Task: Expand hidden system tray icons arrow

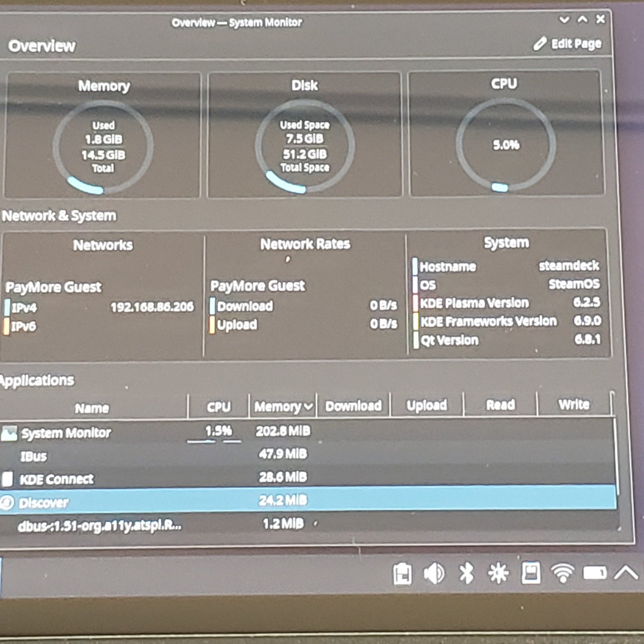Action: 626,573
